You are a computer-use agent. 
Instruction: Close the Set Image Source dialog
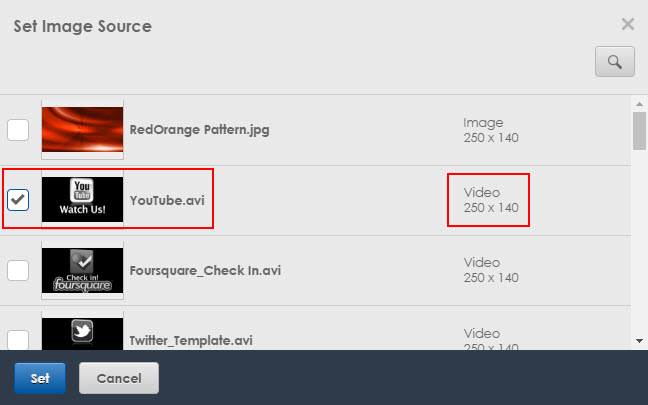(628, 24)
